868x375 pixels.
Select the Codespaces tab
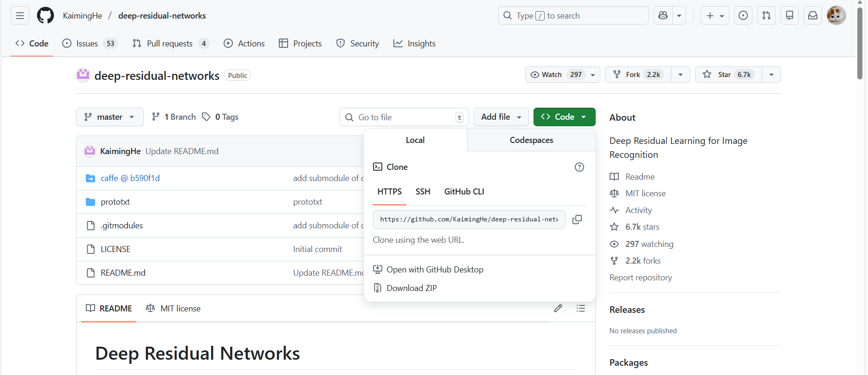coord(532,140)
